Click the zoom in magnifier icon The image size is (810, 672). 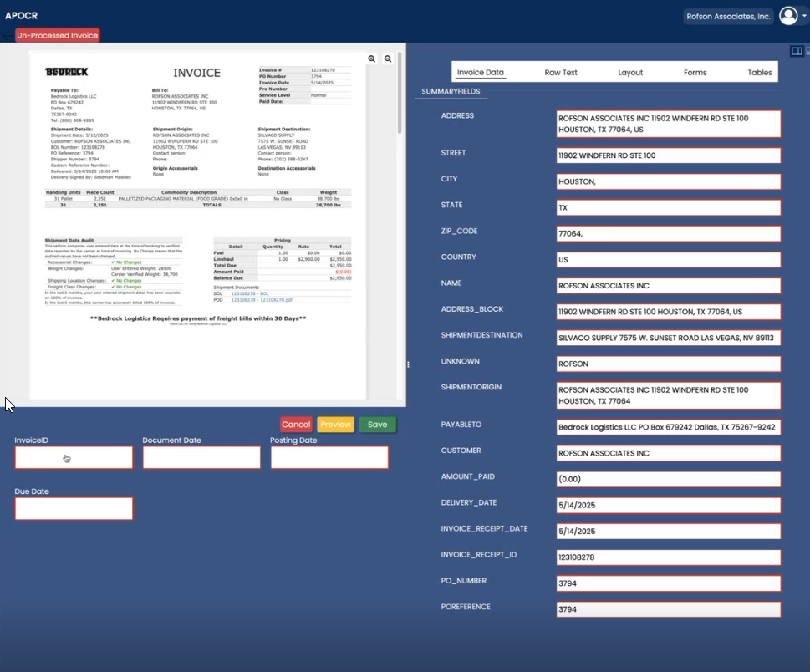tap(372, 59)
